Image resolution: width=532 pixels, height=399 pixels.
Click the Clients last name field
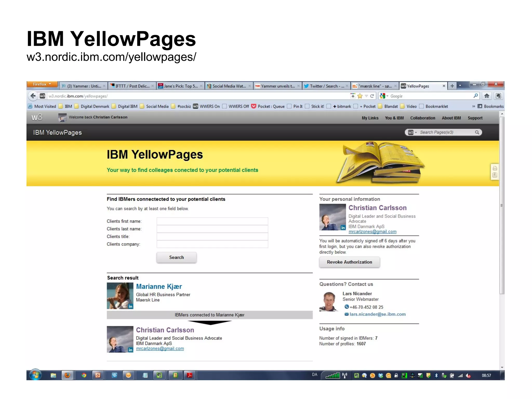[x=212, y=229]
